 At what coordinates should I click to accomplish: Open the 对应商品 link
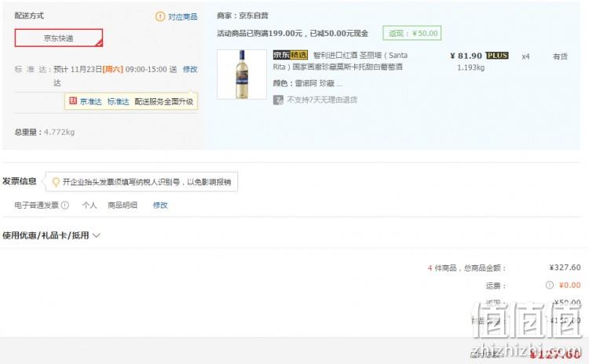click(x=182, y=17)
